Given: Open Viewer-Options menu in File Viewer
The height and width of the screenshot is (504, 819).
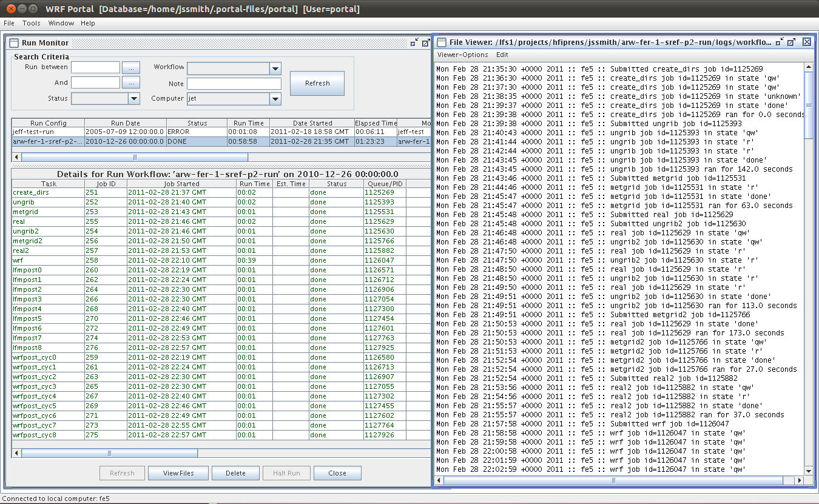Looking at the screenshot, I should click(x=462, y=55).
